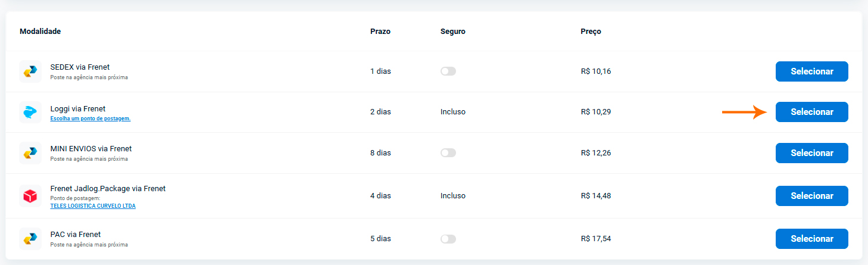
Task: Turn on insurance for MINI ENVIOS
Action: [448, 153]
